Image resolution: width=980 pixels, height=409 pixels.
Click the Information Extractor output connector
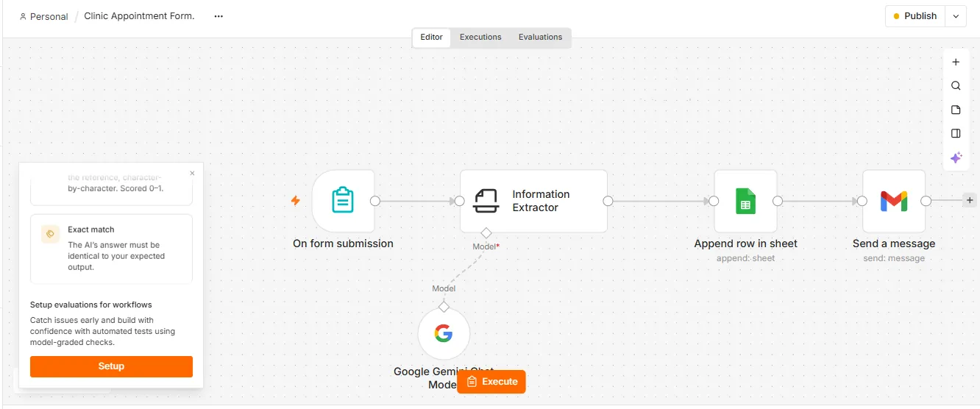pos(608,201)
